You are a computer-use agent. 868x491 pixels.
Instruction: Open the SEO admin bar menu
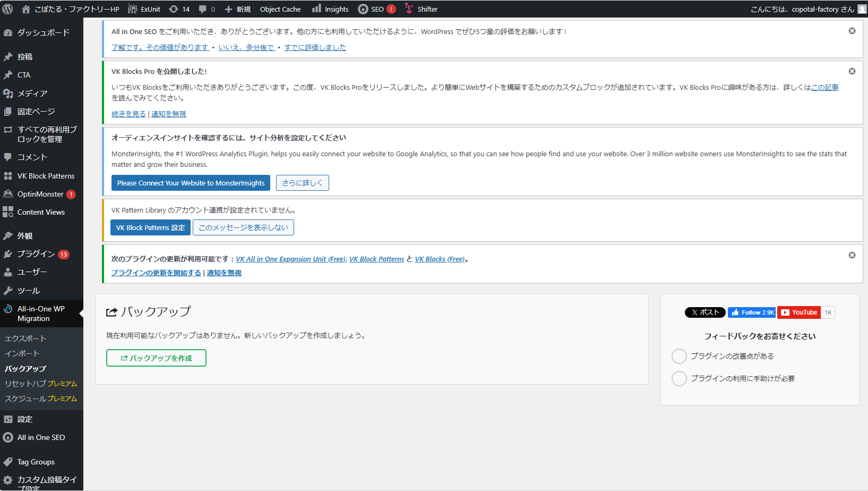point(376,9)
